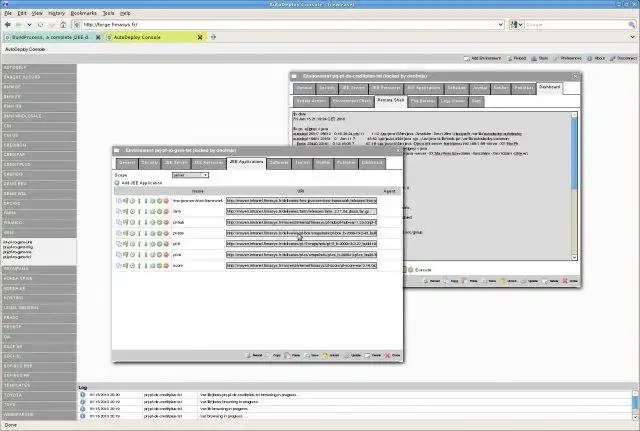This screenshot has width=640, height=431.
Task: Click Close in the front window's bottom bar
Action: (393, 355)
